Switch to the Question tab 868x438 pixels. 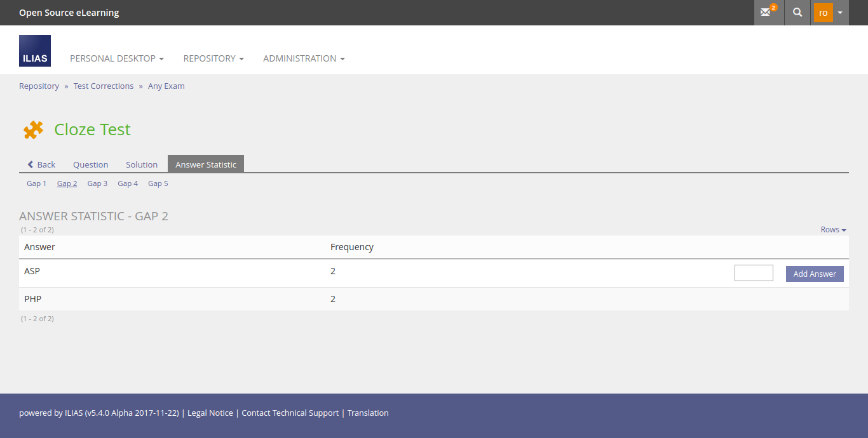point(90,164)
